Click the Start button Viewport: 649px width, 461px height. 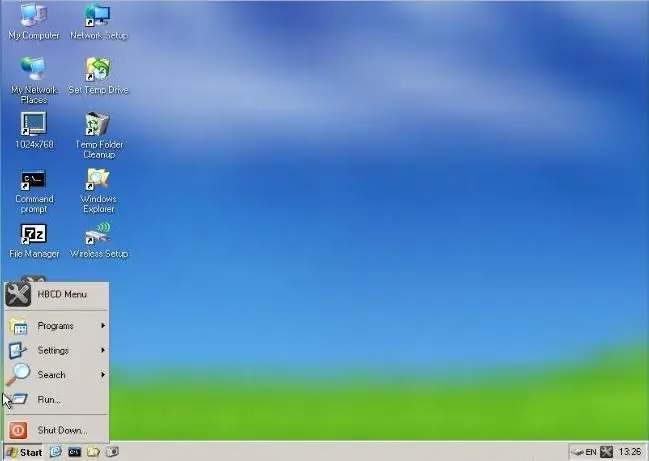[24, 452]
